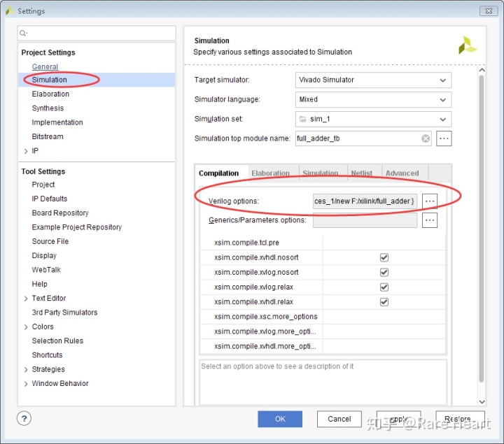Open Source File settings
Image resolution: width=504 pixels, height=444 pixels.
click(50, 241)
